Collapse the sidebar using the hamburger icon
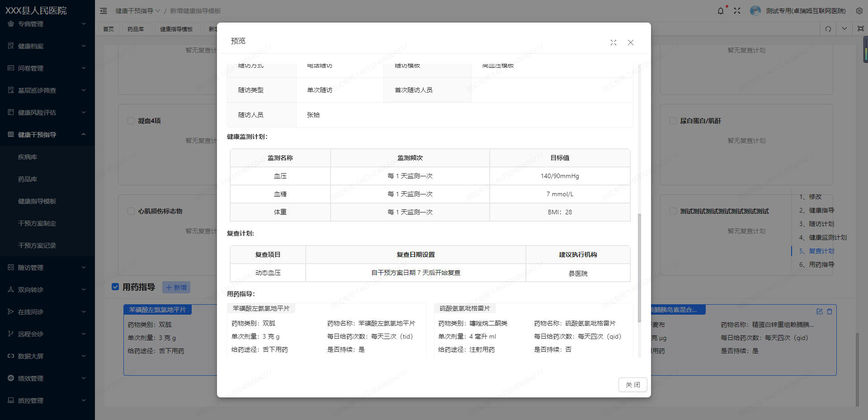The height and width of the screenshot is (420, 868). click(104, 10)
